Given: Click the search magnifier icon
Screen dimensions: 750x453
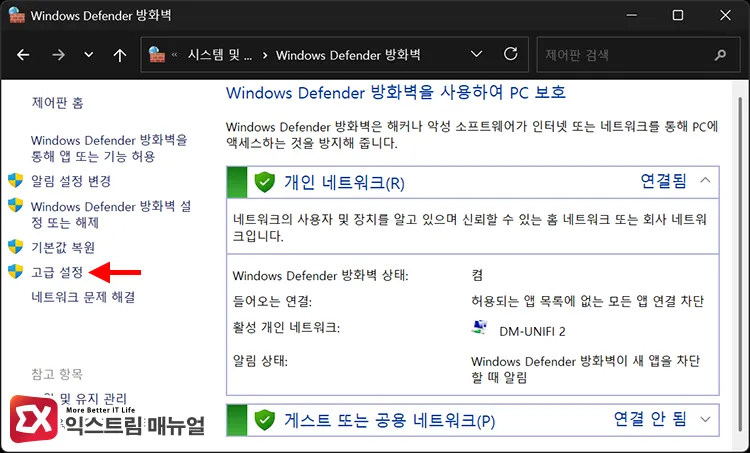Looking at the screenshot, I should 720,55.
